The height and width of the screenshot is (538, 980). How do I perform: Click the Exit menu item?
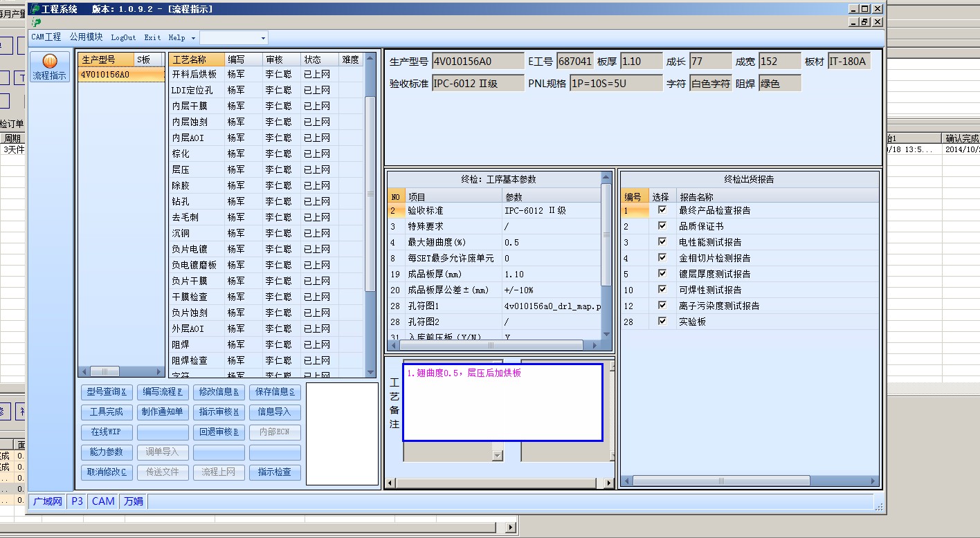(x=152, y=37)
